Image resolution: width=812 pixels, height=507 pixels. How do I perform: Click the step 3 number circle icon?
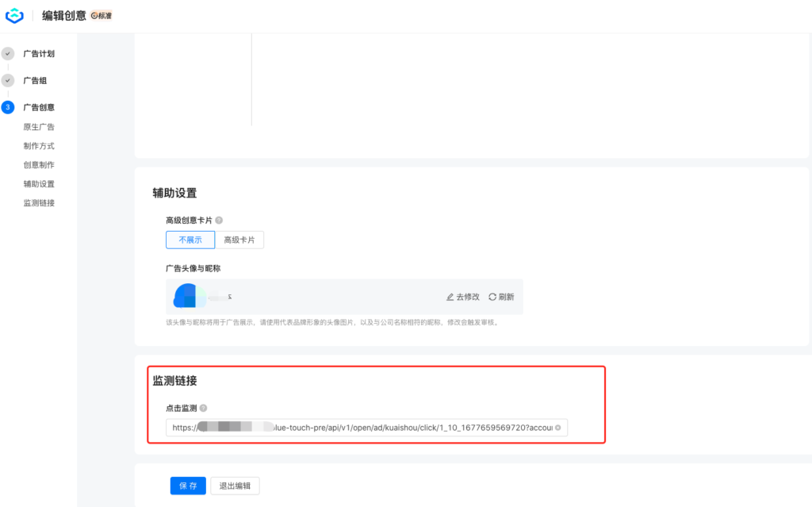point(8,107)
